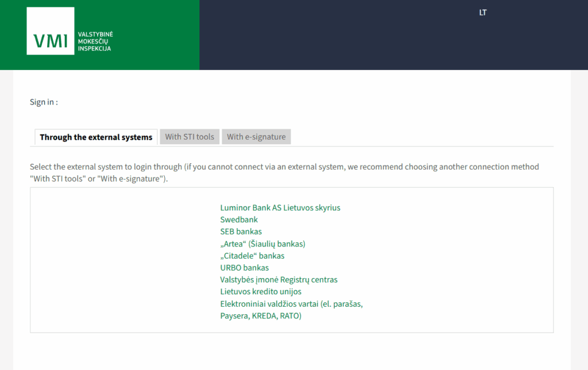Switch language using the LT link
The image size is (588, 370).
(482, 13)
